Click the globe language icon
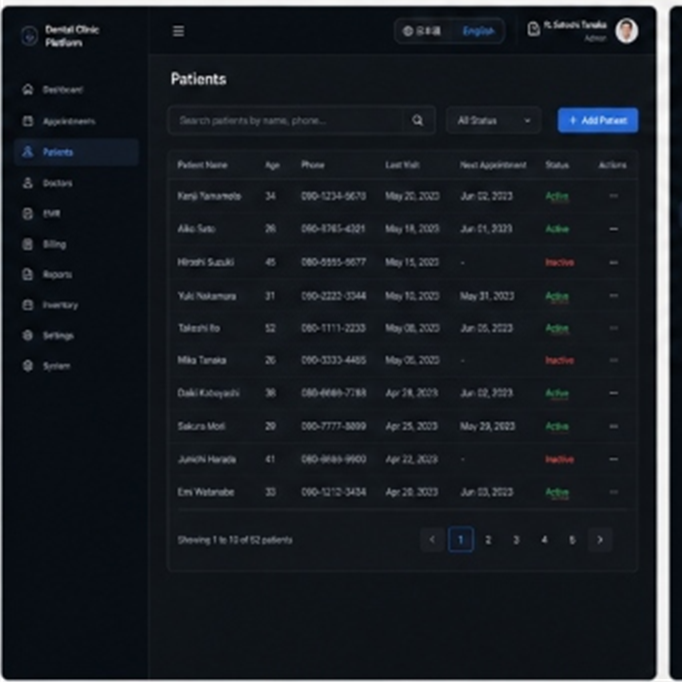Image resolution: width=682 pixels, height=682 pixels. coord(408,31)
